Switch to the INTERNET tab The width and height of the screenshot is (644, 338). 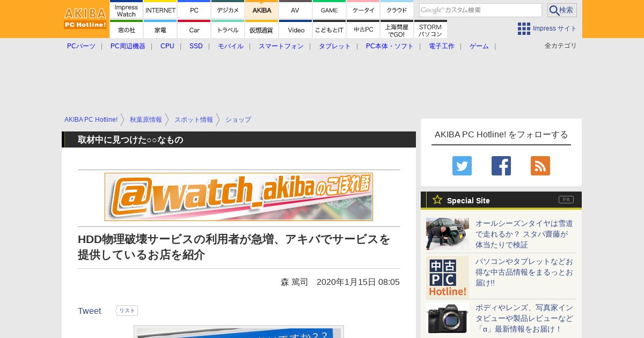click(x=160, y=9)
